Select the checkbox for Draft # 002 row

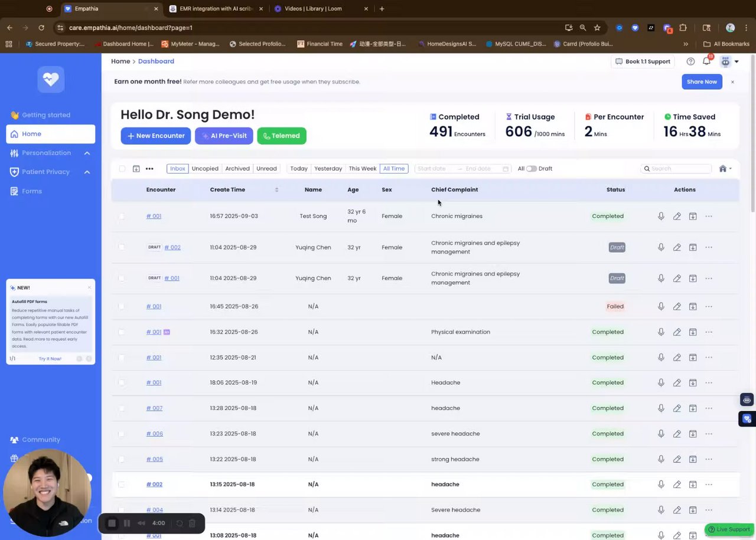122,247
